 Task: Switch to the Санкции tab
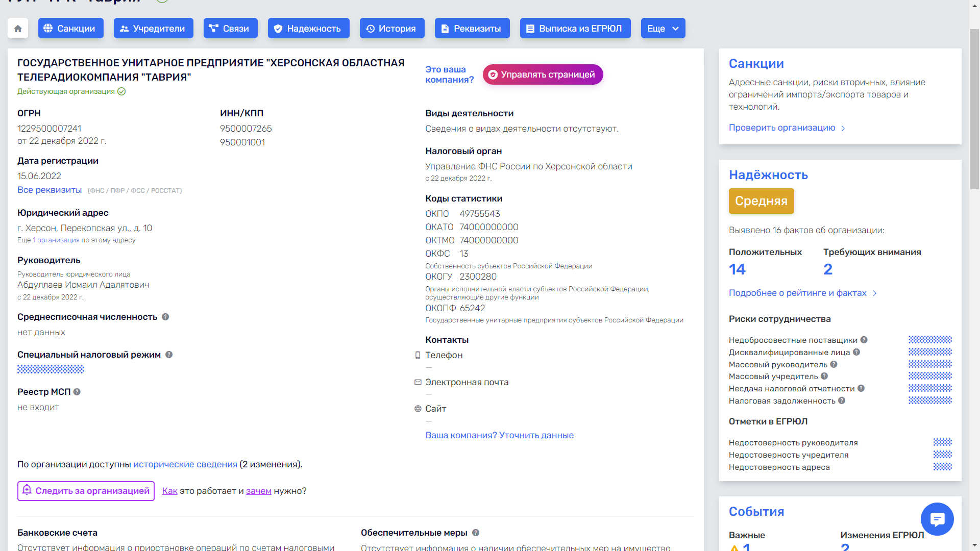tap(70, 29)
